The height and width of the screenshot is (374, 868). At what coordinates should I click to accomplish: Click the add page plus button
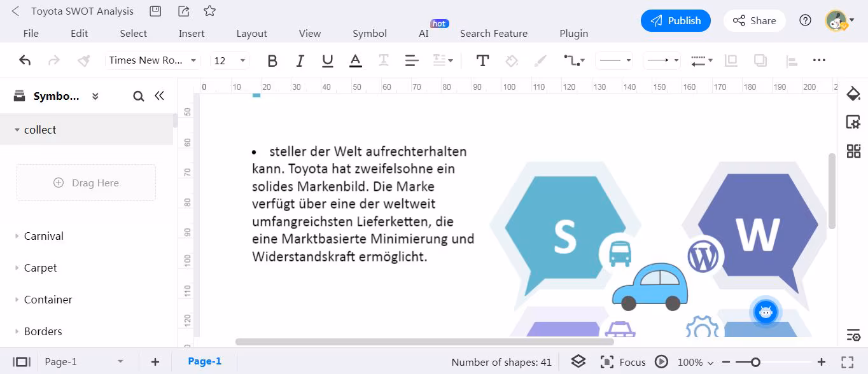[x=155, y=362]
